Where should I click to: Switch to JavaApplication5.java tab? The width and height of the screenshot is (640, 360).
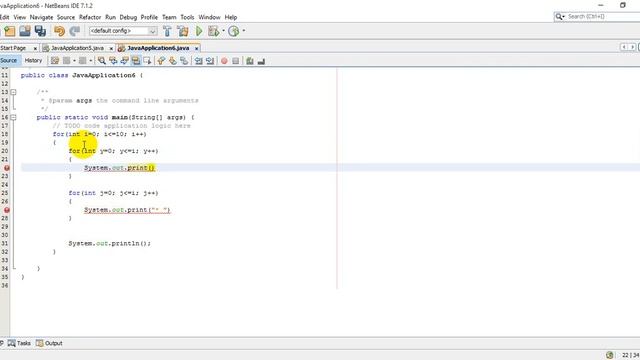tap(77, 48)
